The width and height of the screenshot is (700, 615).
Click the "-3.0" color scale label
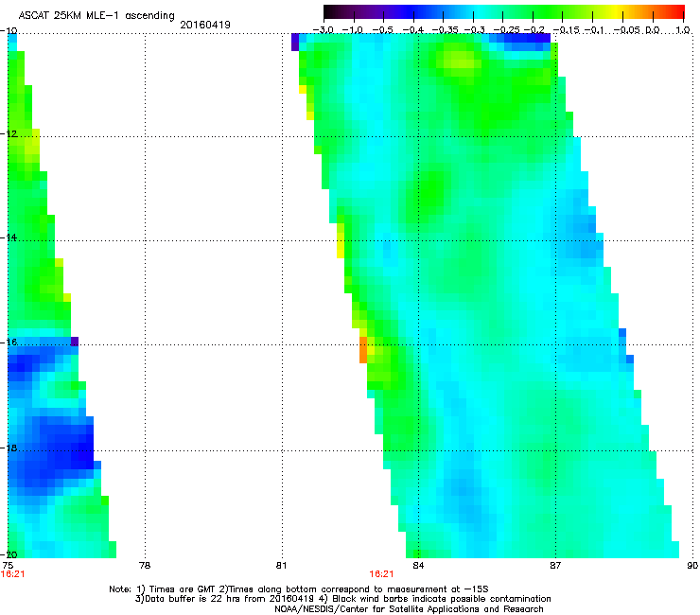point(324,30)
